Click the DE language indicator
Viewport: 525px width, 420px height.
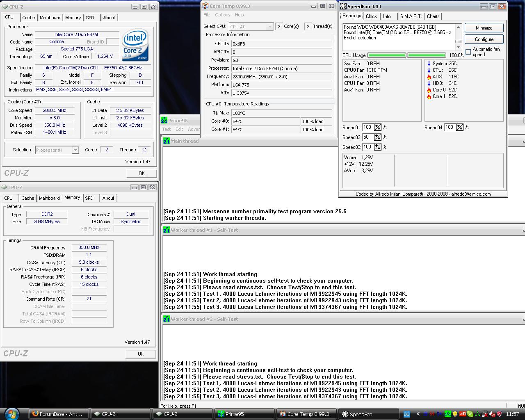(407, 414)
